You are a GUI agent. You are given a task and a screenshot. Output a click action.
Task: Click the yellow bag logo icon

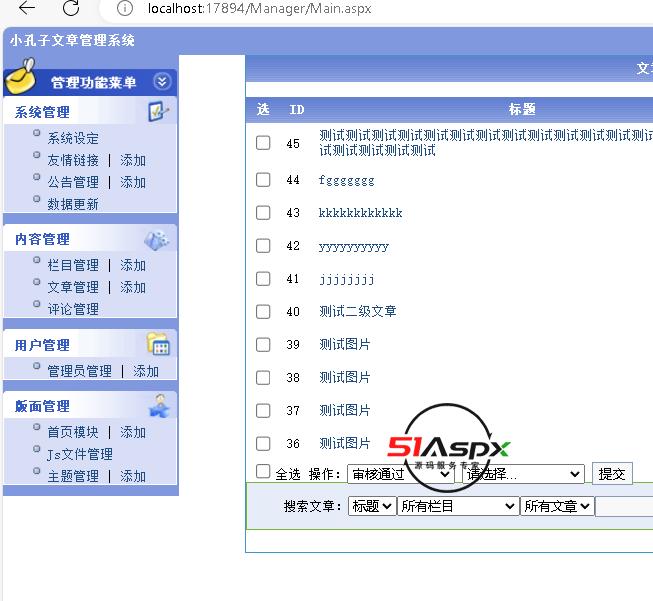(21, 77)
